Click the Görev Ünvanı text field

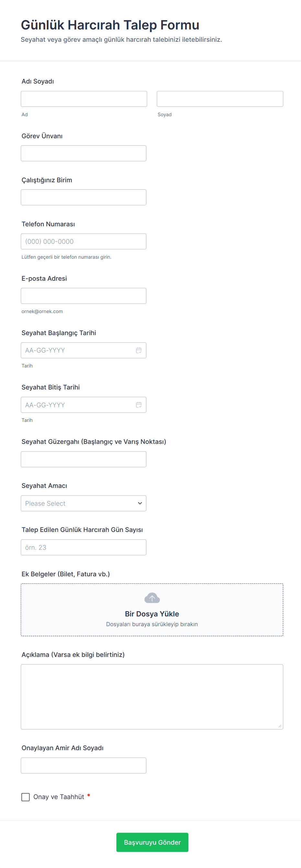(x=84, y=153)
